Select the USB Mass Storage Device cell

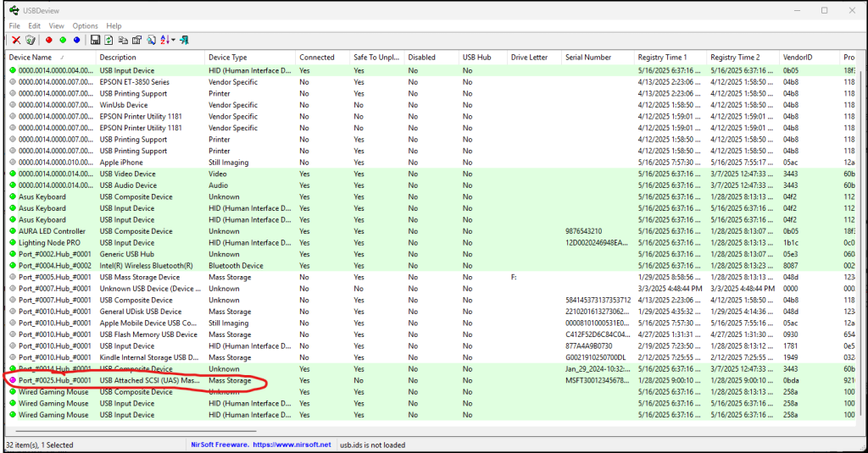(x=140, y=277)
